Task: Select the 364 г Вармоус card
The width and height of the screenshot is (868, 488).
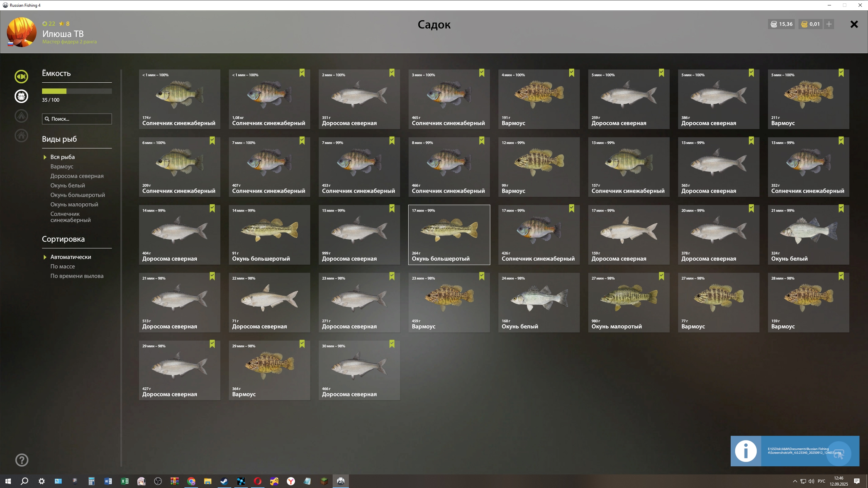Action: (270, 370)
